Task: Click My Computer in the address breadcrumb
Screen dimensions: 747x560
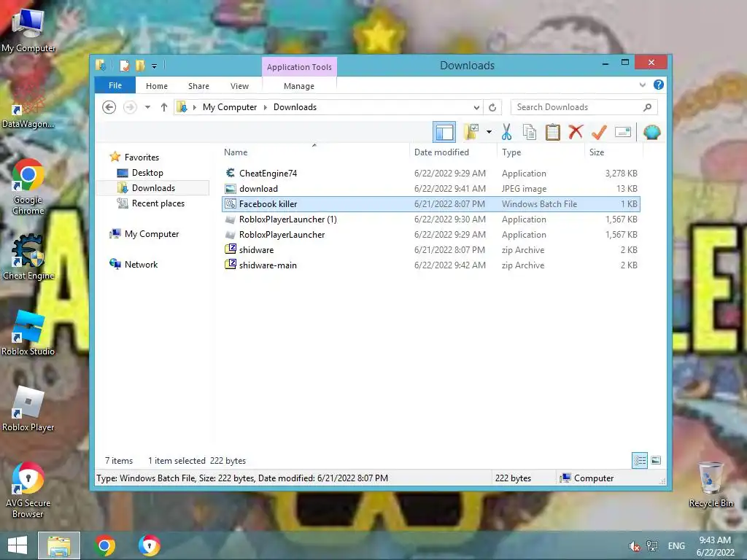Action: click(x=230, y=107)
